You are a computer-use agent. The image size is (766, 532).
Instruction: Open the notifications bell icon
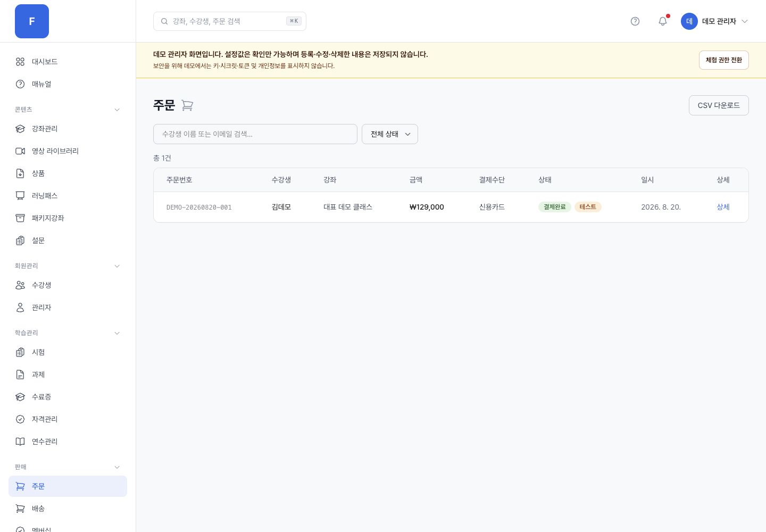[x=663, y=21]
